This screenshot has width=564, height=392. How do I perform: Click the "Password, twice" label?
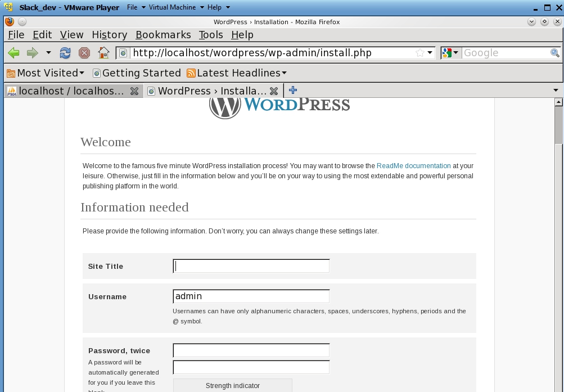pos(119,350)
